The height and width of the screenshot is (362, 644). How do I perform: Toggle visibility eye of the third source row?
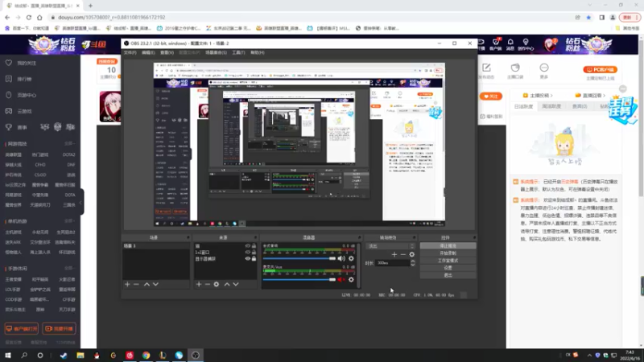248,258
